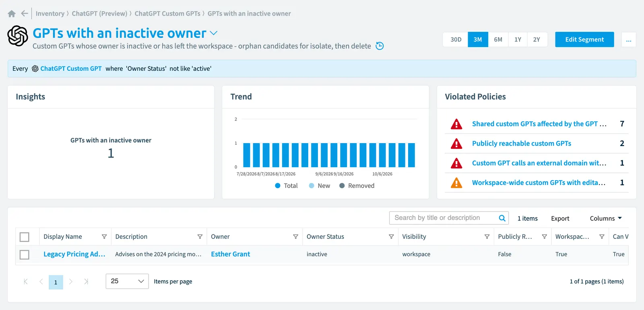This screenshot has height=310, width=644.
Task: Open the Publicly R... column filter
Action: pos(544,237)
